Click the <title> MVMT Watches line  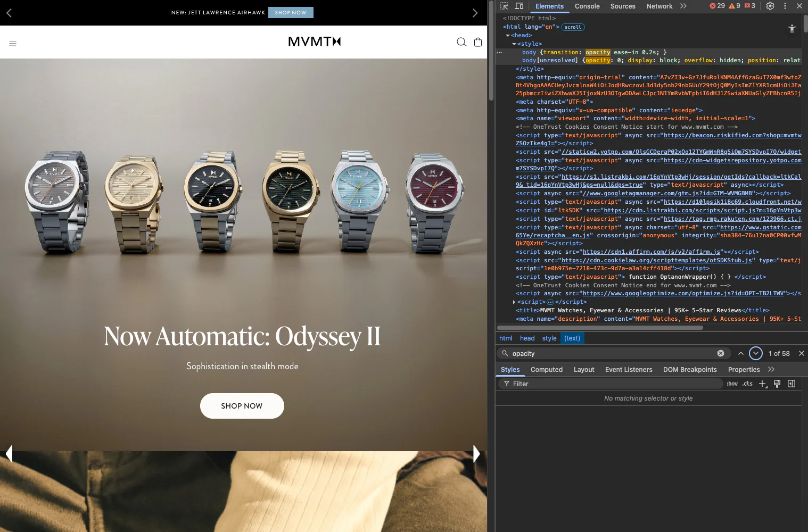642,310
